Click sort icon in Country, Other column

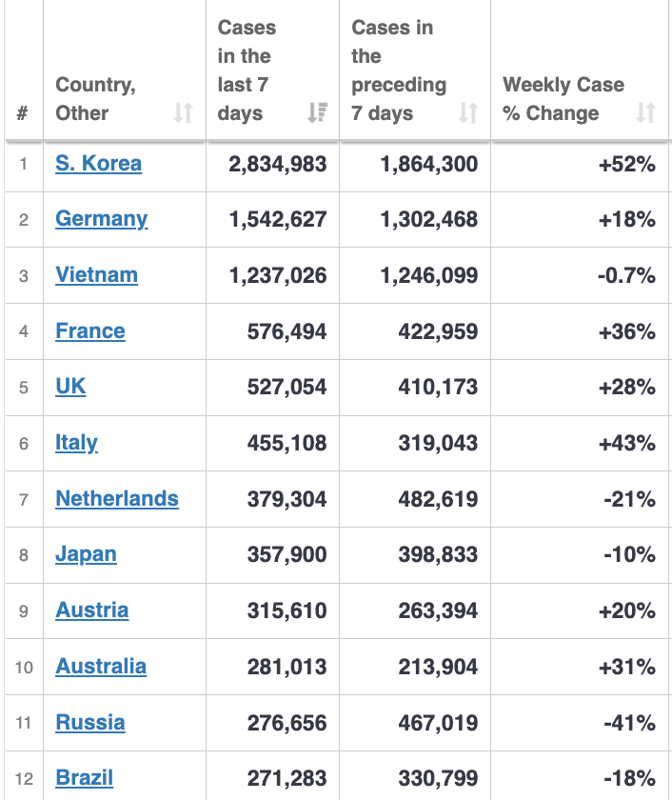(x=183, y=113)
